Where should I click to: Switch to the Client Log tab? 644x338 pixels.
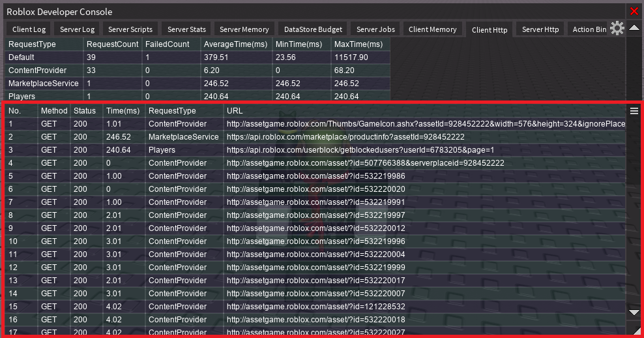click(x=28, y=29)
